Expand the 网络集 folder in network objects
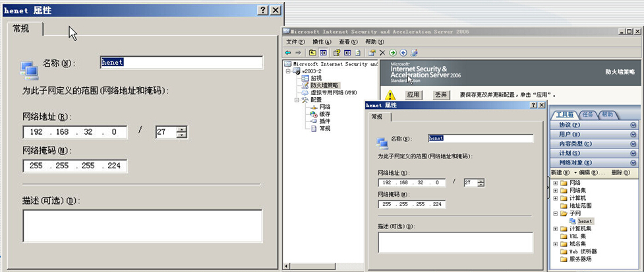644x272 pixels. tap(555, 190)
